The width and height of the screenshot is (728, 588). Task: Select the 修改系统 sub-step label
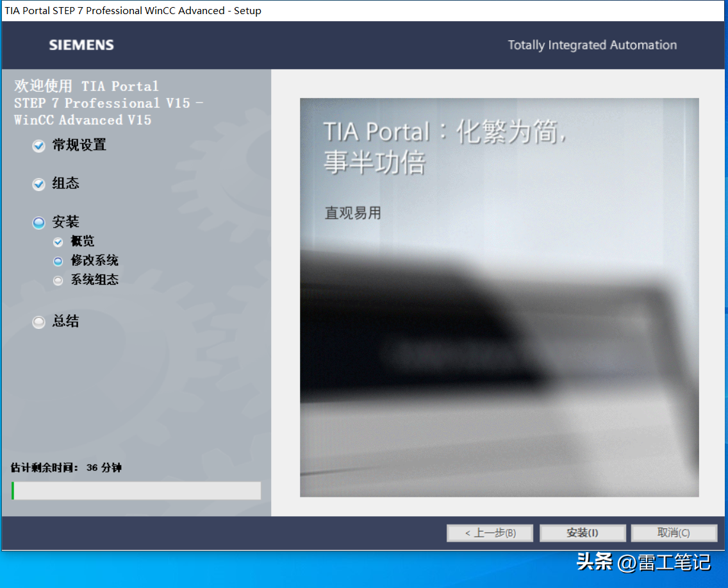tap(95, 260)
